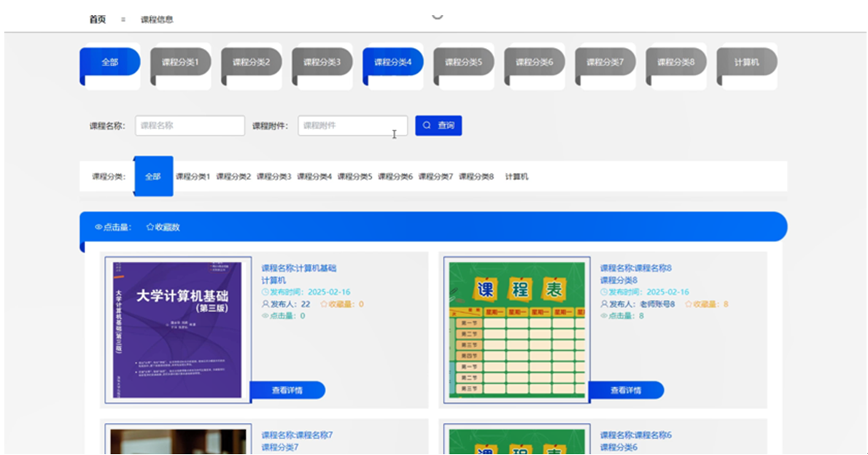This screenshot has width=868, height=455.
Task: Select the blue 课程分类4 ribbon tab
Action: click(x=393, y=63)
